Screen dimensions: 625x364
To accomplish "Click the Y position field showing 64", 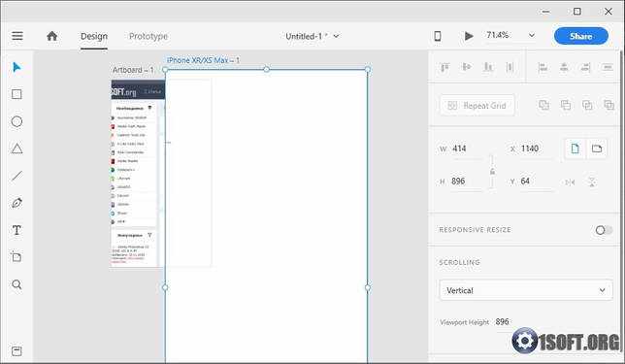I will point(536,182).
